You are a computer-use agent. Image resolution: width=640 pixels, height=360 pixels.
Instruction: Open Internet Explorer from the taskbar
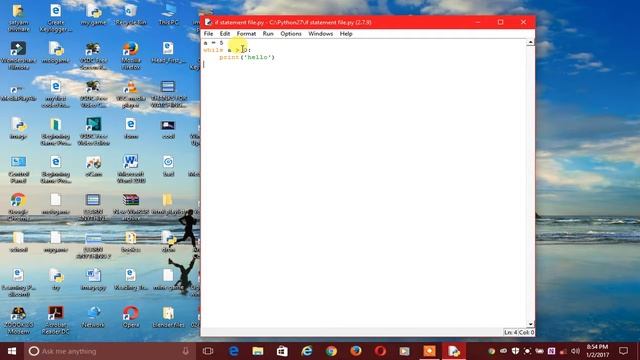[x=307, y=351]
